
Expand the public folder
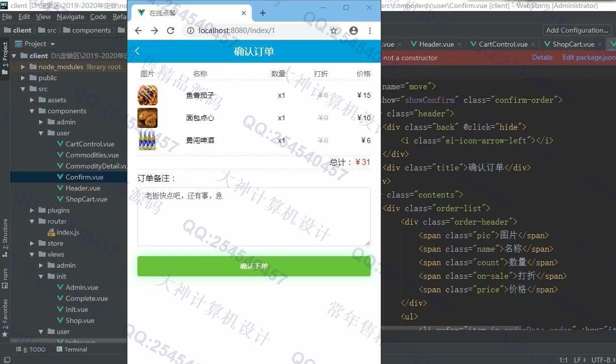pos(23,78)
